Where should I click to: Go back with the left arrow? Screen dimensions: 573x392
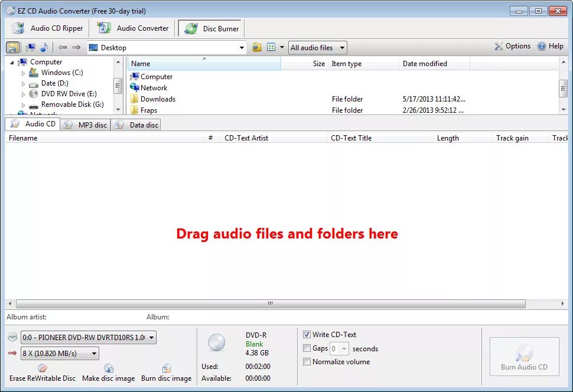[63, 47]
